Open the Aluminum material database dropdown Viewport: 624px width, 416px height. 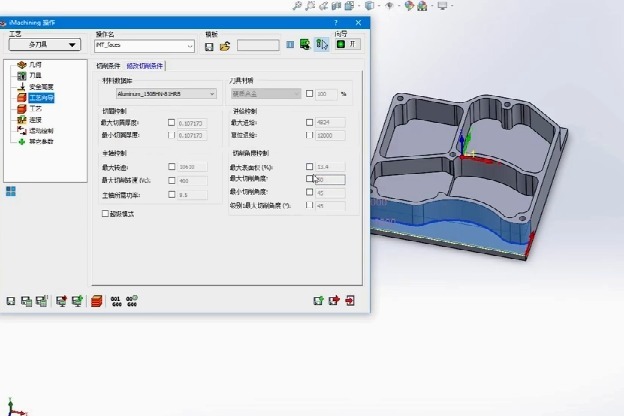166,94
